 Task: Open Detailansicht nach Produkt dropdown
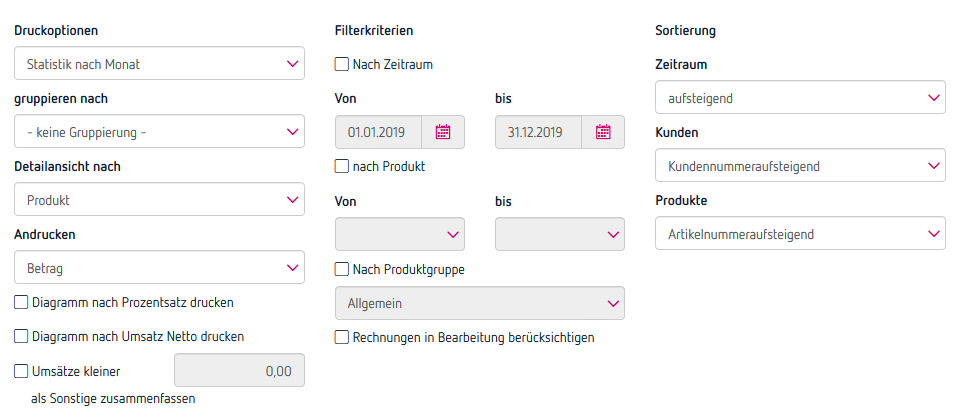point(159,200)
